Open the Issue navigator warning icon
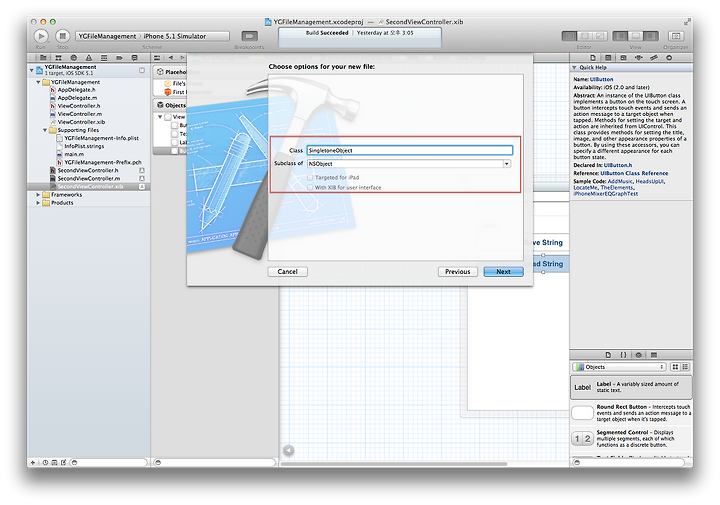720x505 pixels. point(89,58)
